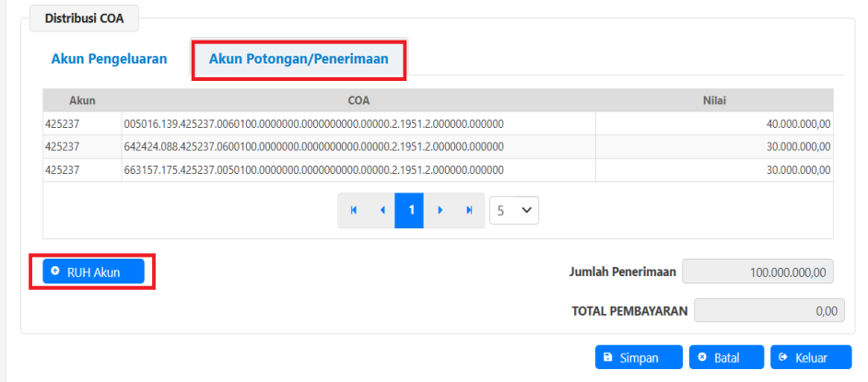This screenshot has height=382, width=868.
Task: Select page 1 in paginator
Action: point(410,210)
